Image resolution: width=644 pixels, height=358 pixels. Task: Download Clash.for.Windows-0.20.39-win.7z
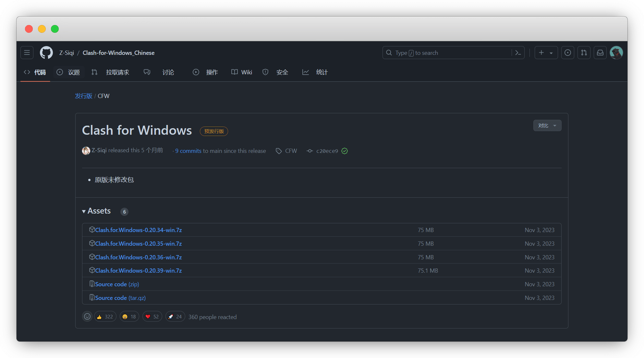(138, 270)
